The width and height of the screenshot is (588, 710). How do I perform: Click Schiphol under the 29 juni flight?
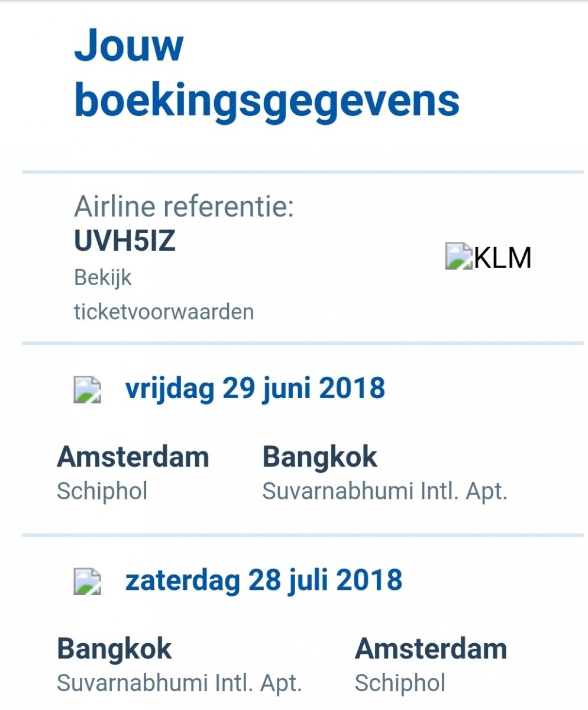[x=102, y=491]
